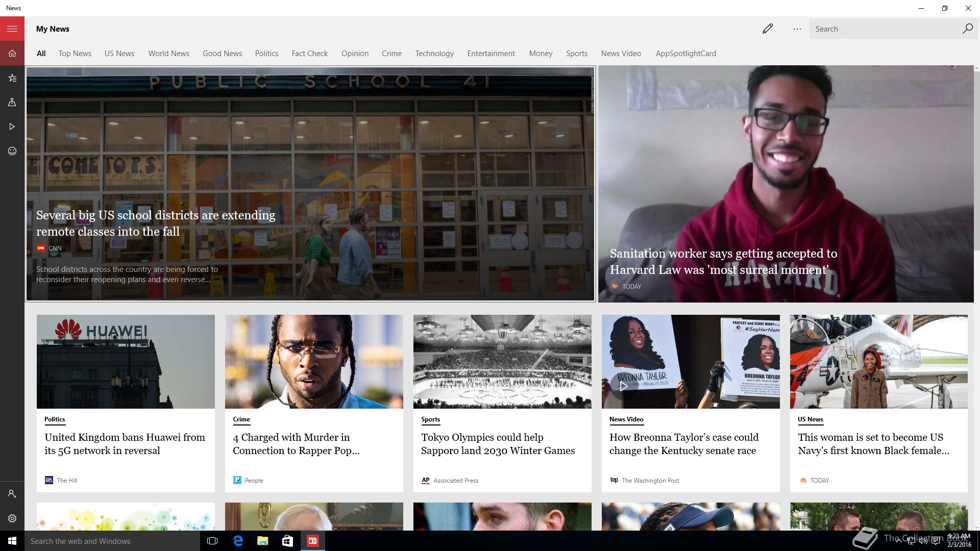Image resolution: width=980 pixels, height=551 pixels.
Task: Open Videos play icon in sidebar
Action: click(x=12, y=127)
